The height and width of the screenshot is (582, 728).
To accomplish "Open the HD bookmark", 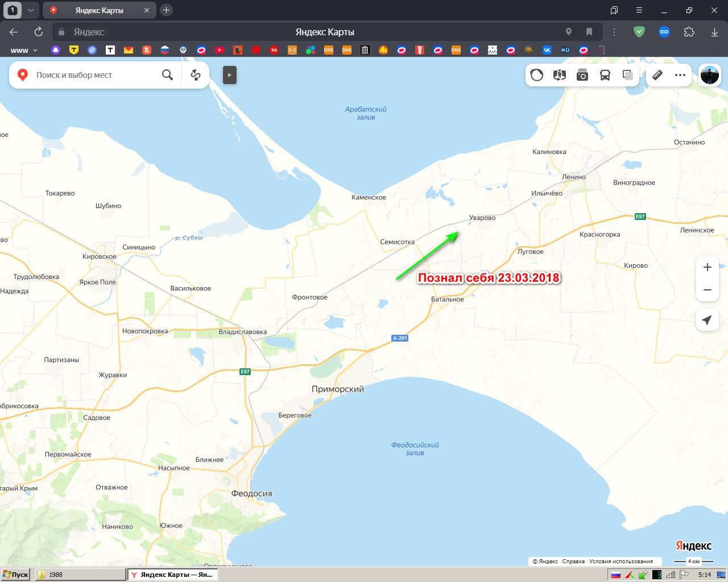I will 565,50.
